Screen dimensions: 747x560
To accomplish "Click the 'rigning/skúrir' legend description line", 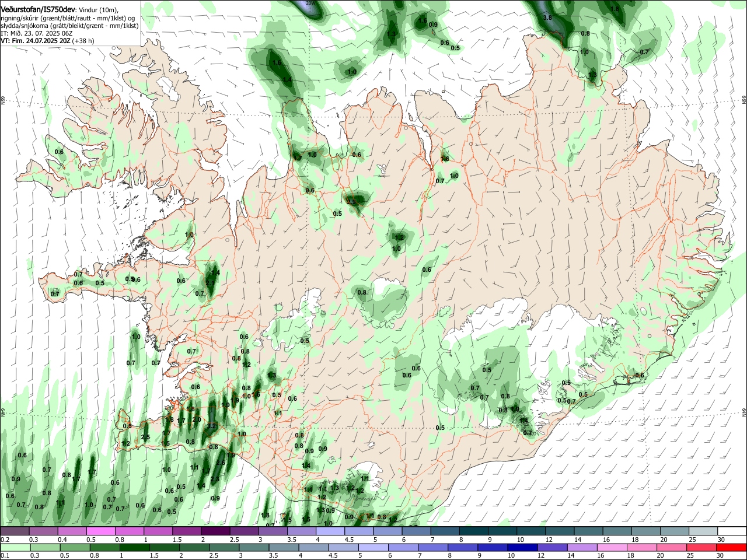I will tap(69, 18).
